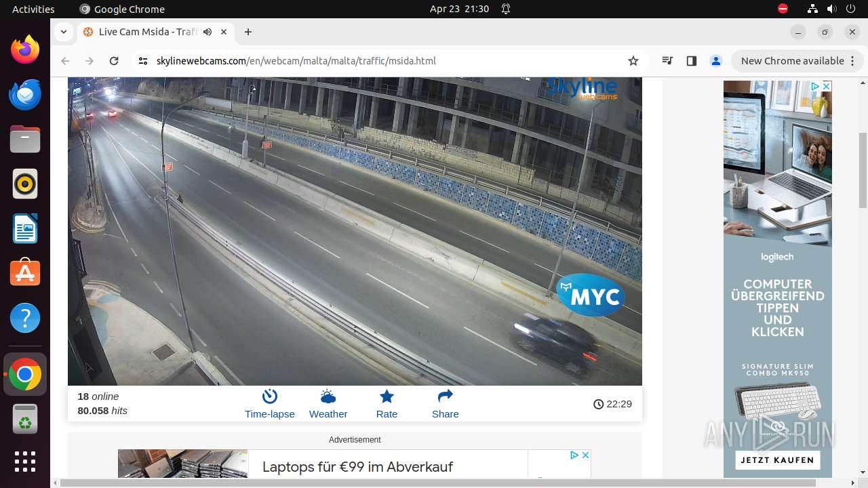Viewport: 868px width, 488px height.
Task: Open the media control button in toolbar
Action: [x=668, y=61]
